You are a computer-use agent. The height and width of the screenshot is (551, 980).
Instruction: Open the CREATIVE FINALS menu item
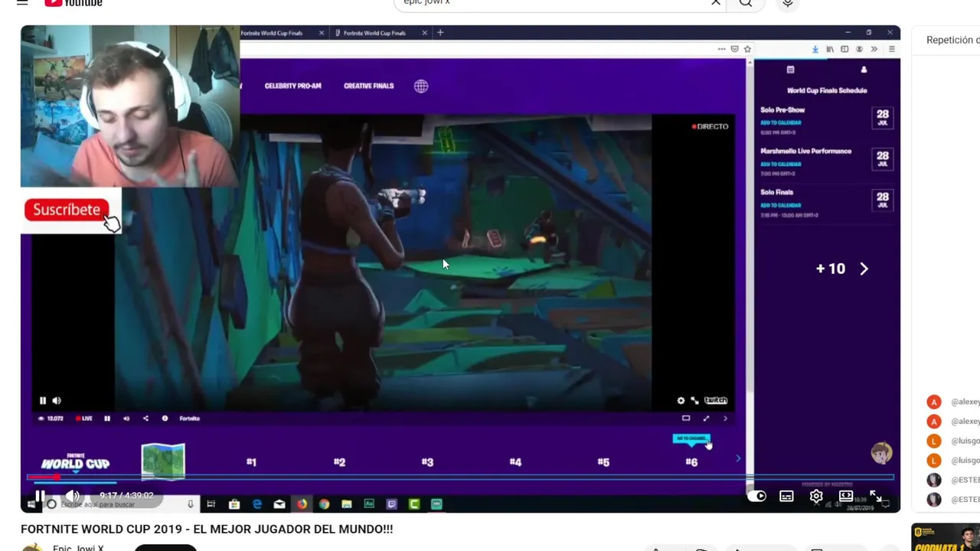pyautogui.click(x=368, y=86)
